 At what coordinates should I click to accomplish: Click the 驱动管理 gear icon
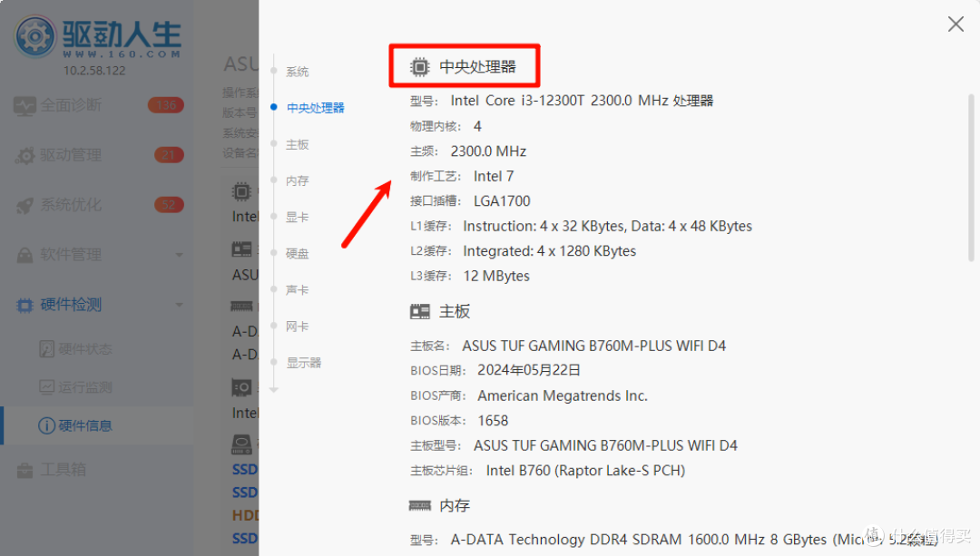coord(25,156)
